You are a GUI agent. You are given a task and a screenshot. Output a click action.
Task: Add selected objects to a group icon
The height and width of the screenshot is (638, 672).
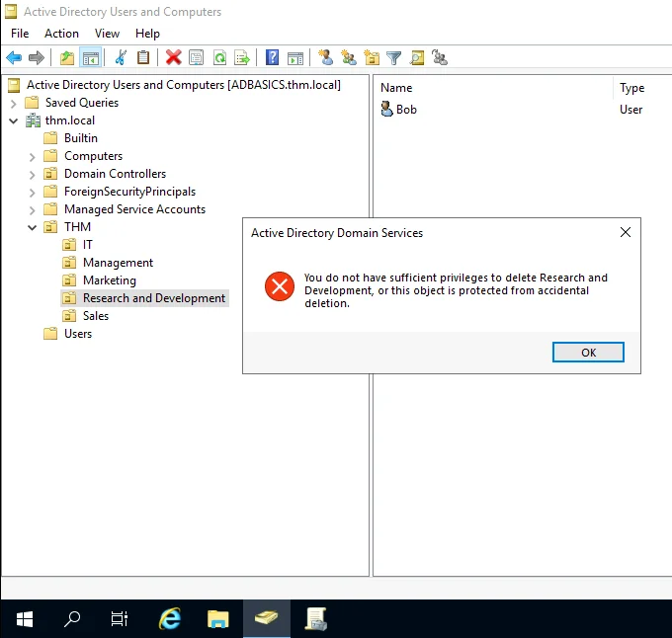pyautogui.click(x=440, y=57)
